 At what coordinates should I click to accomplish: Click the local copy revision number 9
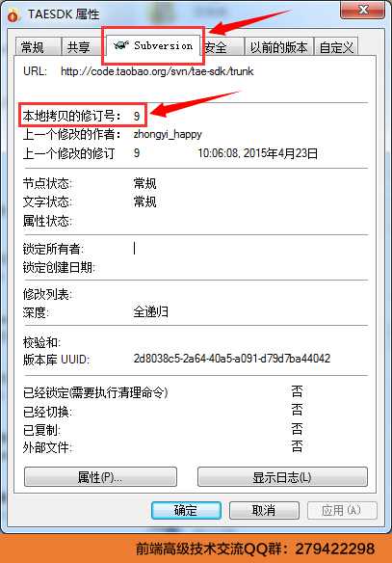[x=137, y=116]
